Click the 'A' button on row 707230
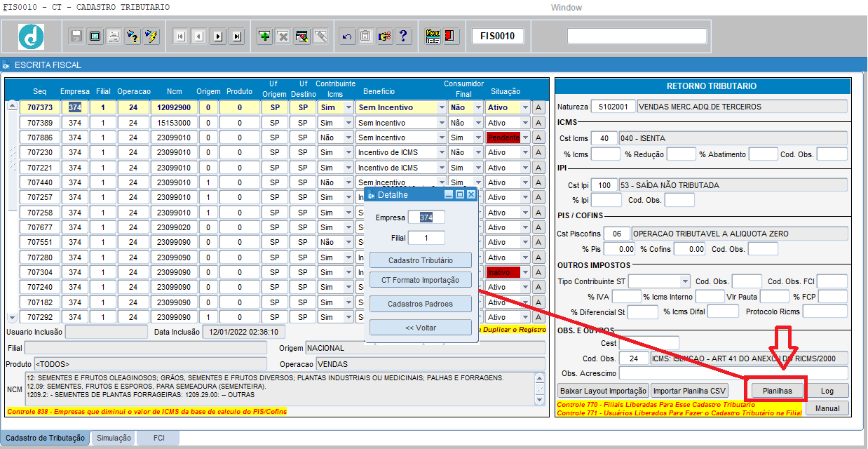The height and width of the screenshot is (449, 868). pos(538,152)
